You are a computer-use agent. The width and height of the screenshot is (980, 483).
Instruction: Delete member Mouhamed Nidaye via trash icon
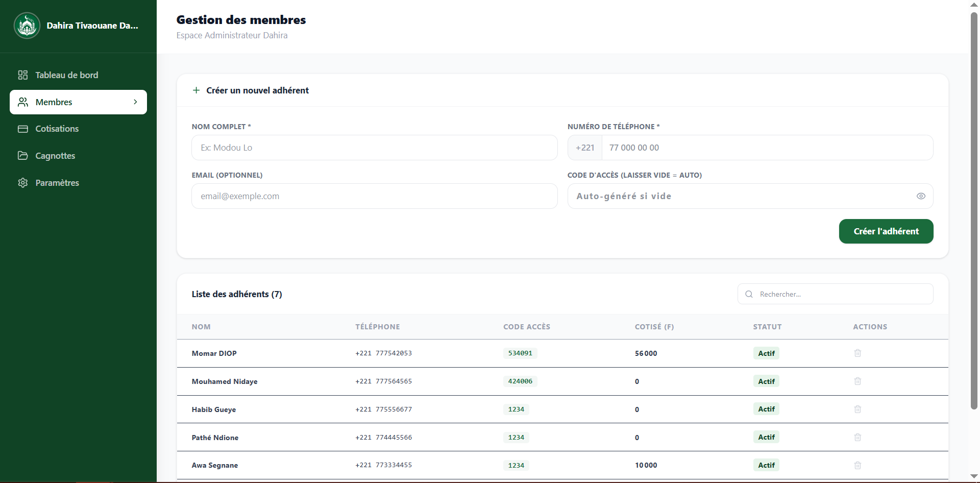pyautogui.click(x=857, y=381)
